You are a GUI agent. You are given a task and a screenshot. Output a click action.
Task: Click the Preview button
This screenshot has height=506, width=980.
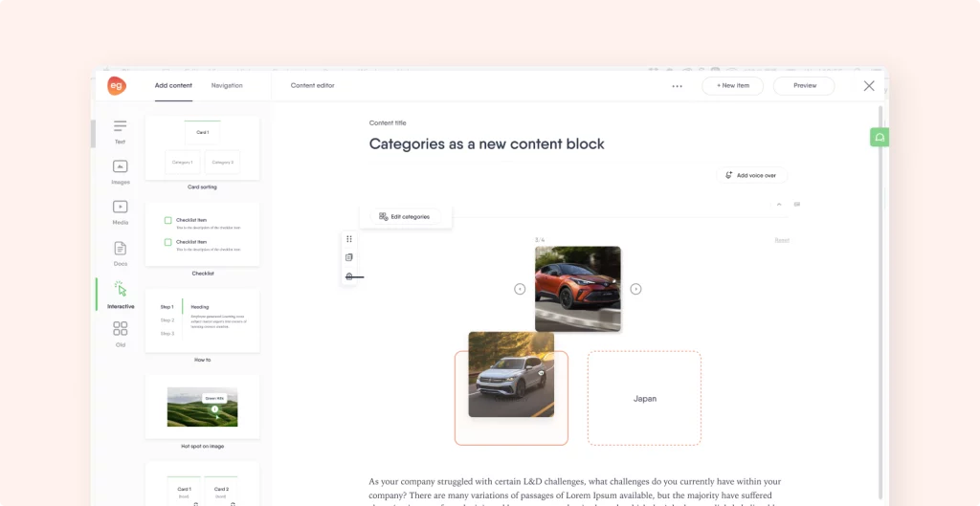[x=804, y=85]
